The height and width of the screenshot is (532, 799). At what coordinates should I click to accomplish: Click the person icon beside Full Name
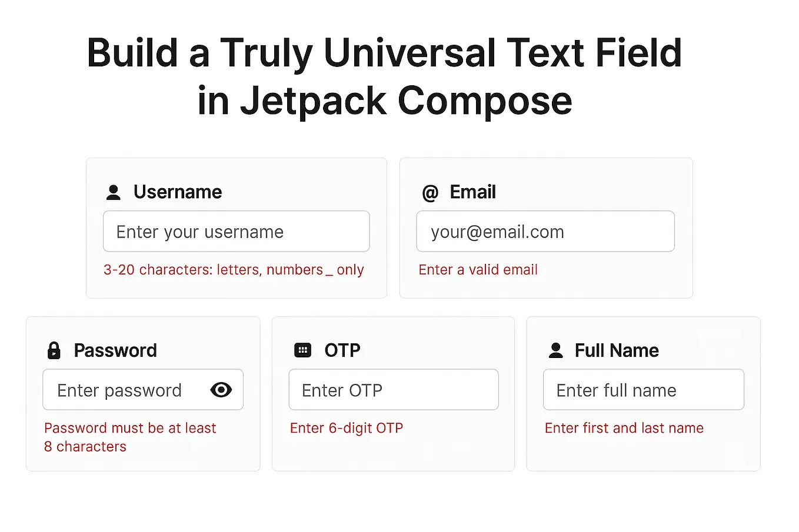point(555,350)
